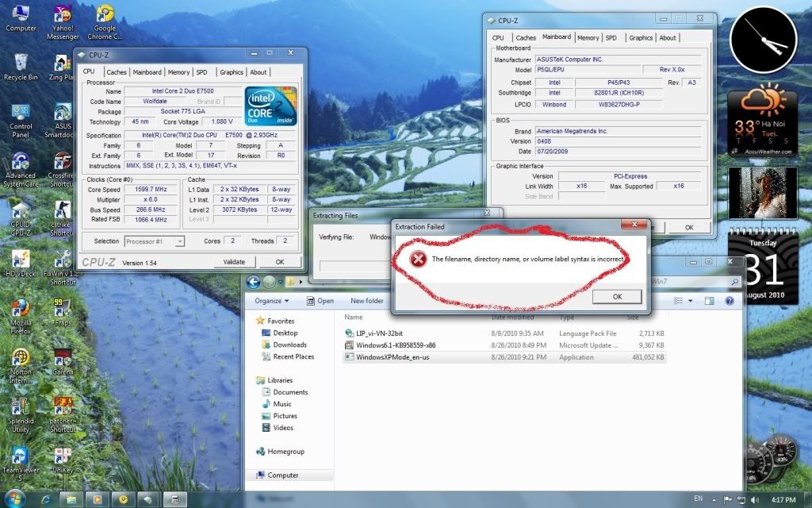Select the TeamViewer 5 desktop icon

point(21,464)
